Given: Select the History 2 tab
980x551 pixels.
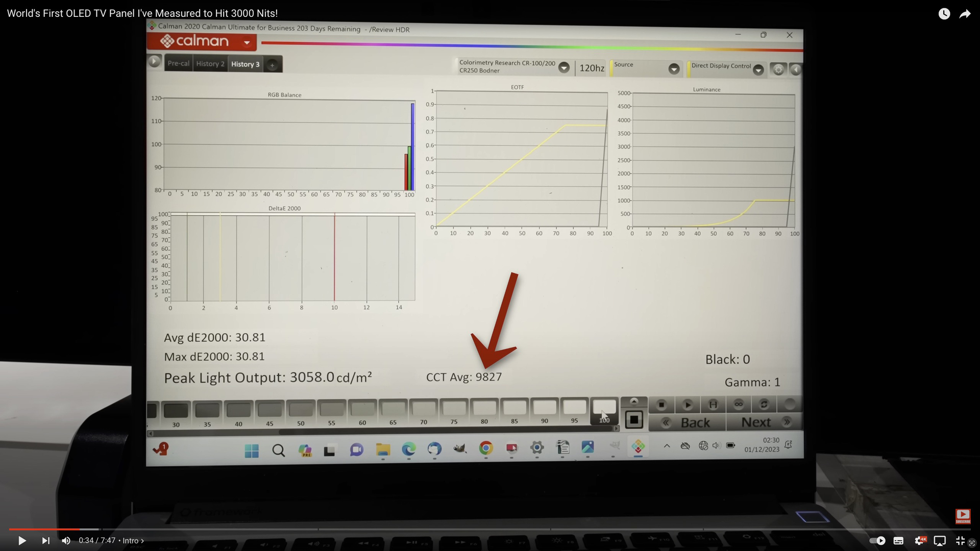Looking at the screenshot, I should tap(210, 64).
